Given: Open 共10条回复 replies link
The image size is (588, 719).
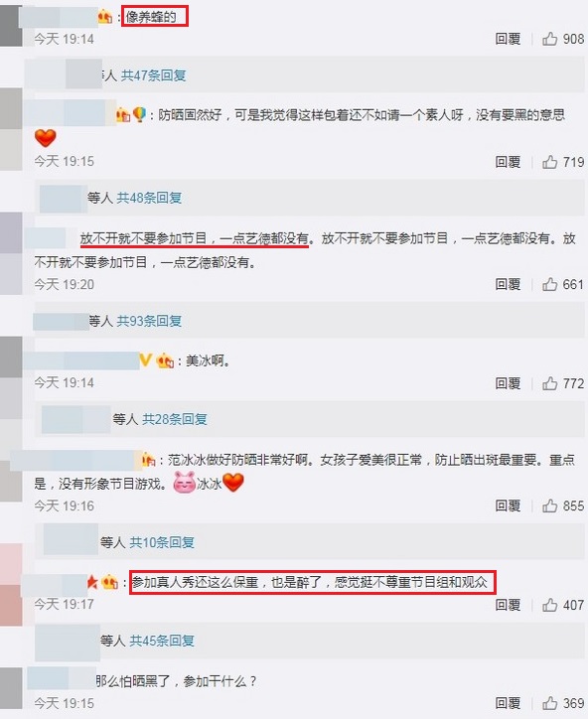Looking at the screenshot, I should coord(162,542).
